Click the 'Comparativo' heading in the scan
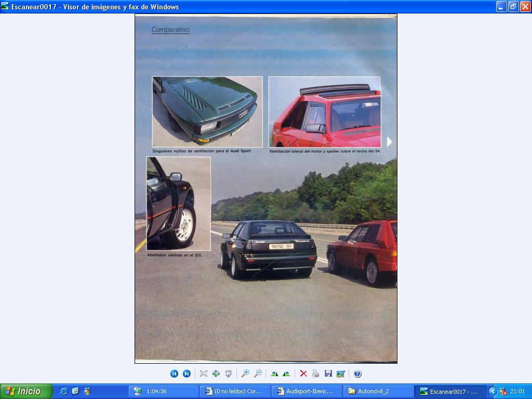 (170, 30)
